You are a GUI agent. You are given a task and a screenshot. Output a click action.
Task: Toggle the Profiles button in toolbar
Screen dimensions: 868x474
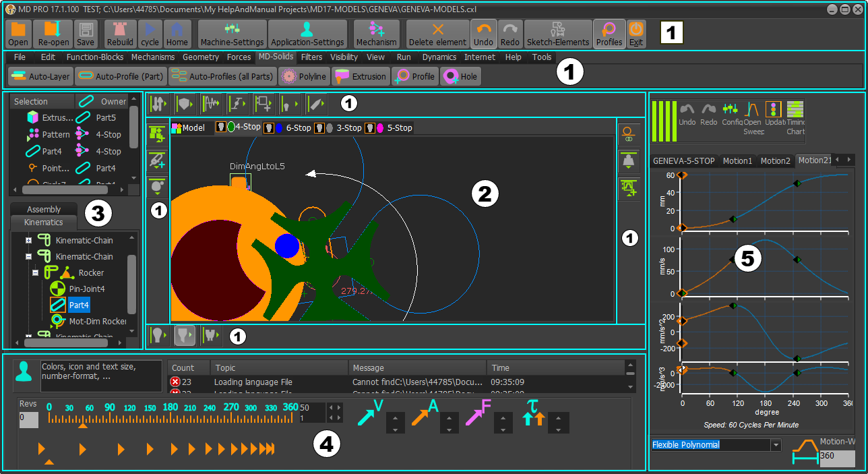pyautogui.click(x=609, y=34)
